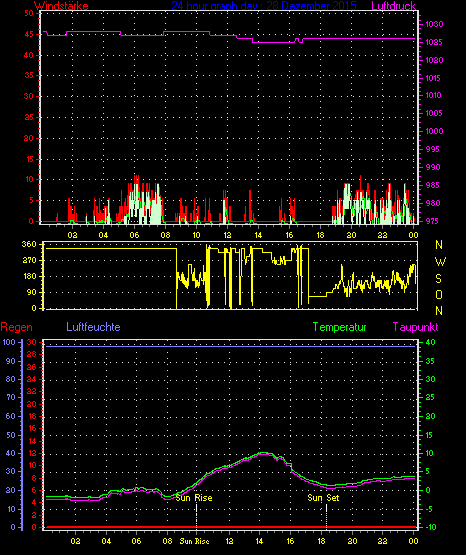
Task: Select the magenta Taupunkt legend label
Action: pyautogui.click(x=415, y=327)
